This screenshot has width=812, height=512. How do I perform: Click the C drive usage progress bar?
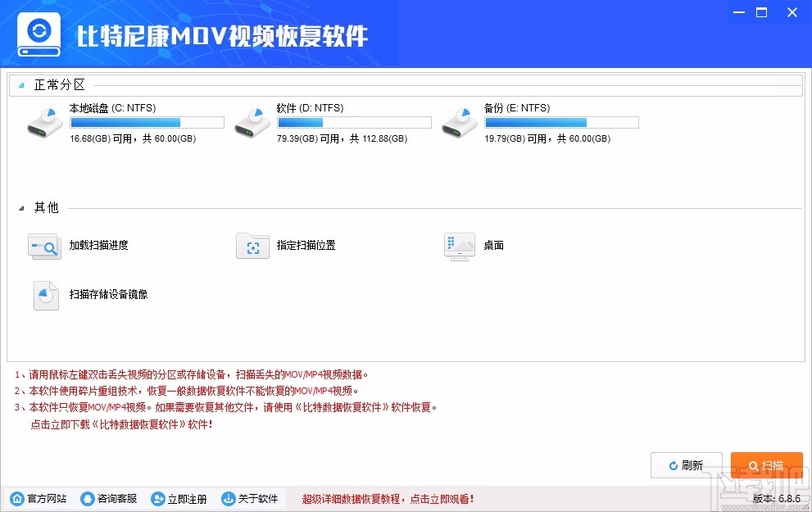tap(146, 121)
